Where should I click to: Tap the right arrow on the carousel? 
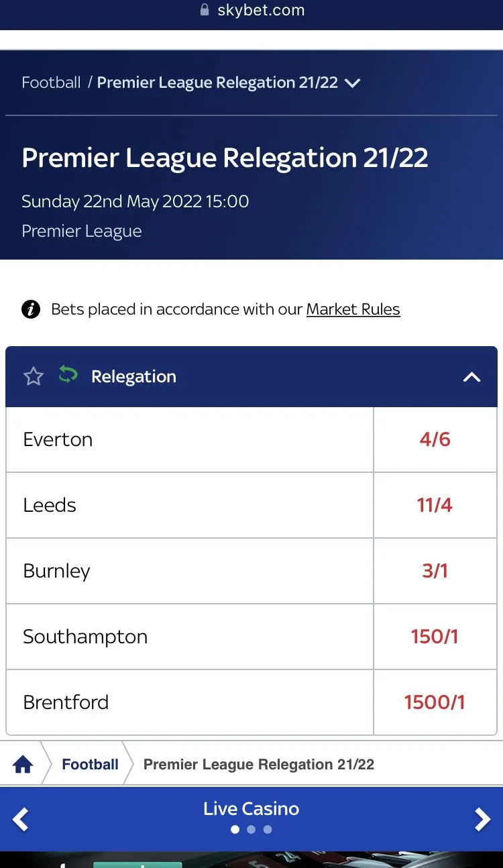(482, 819)
